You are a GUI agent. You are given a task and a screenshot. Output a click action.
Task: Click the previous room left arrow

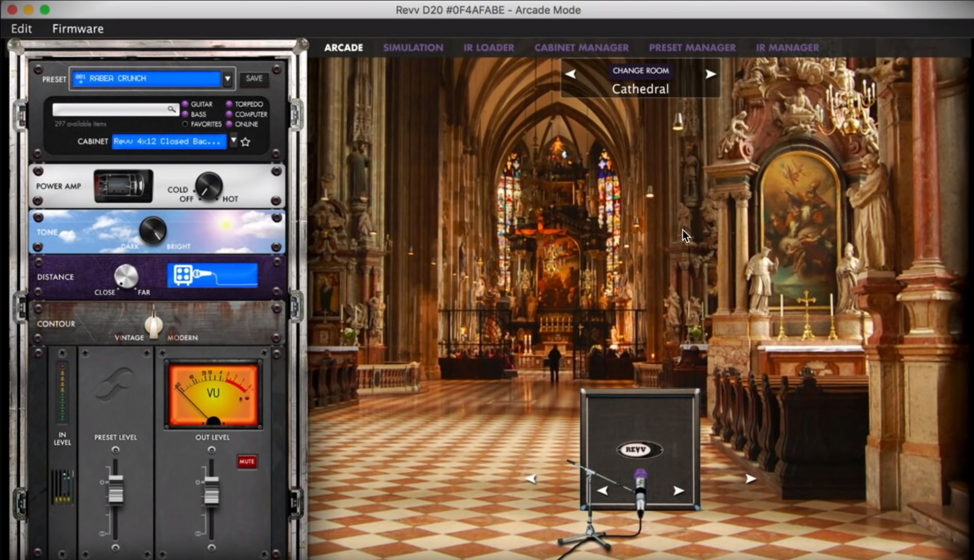570,74
